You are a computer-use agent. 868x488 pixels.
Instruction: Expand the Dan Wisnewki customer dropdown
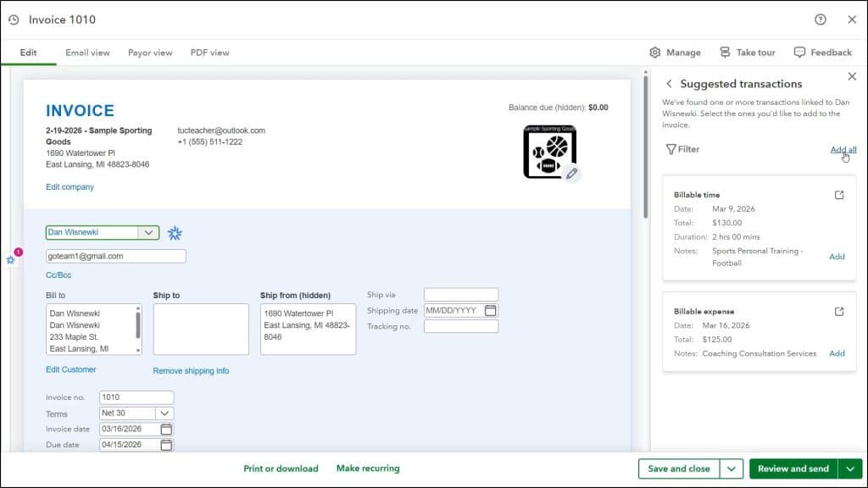[149, 232]
